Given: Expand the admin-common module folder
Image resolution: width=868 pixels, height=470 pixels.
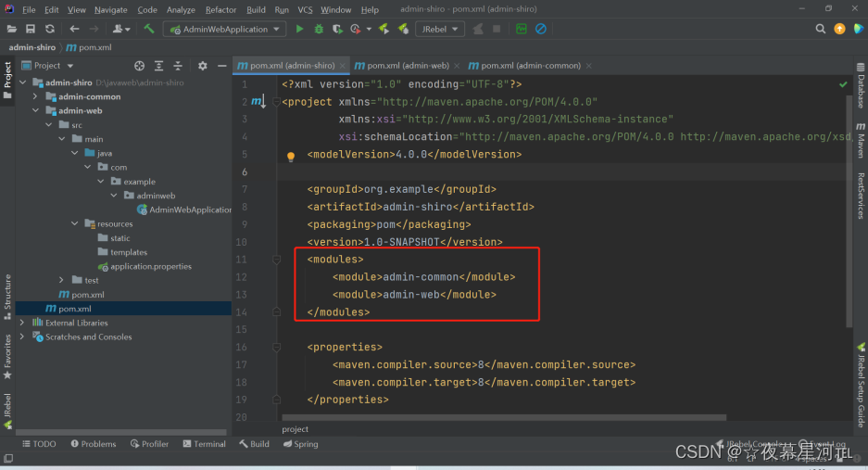Looking at the screenshot, I should [x=35, y=96].
